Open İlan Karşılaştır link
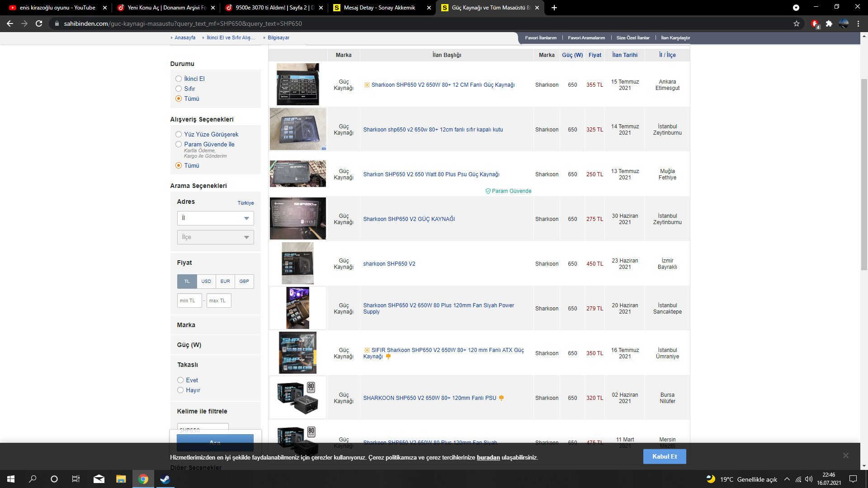Viewport: 868px width, 488px height. pyautogui.click(x=675, y=38)
